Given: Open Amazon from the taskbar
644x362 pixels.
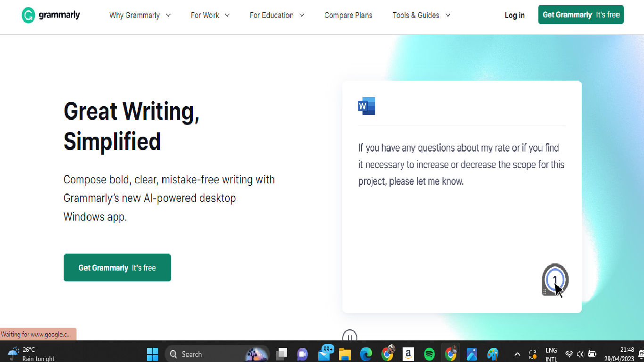Looking at the screenshot, I should (x=408, y=354).
